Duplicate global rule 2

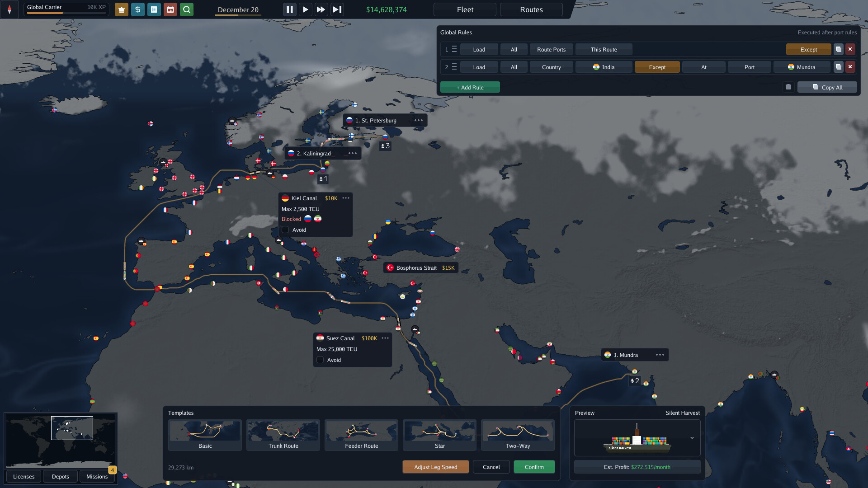838,67
